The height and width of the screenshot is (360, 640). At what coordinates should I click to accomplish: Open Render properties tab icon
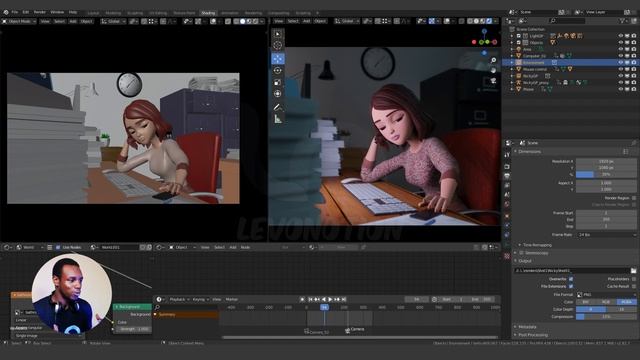tap(507, 167)
